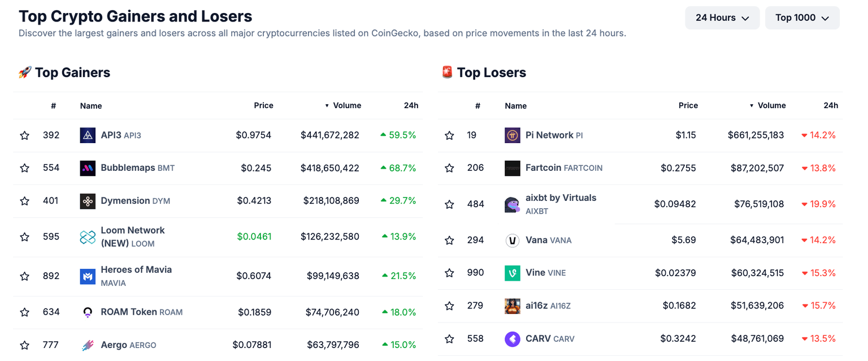Click the Loom Network logo

(88, 237)
